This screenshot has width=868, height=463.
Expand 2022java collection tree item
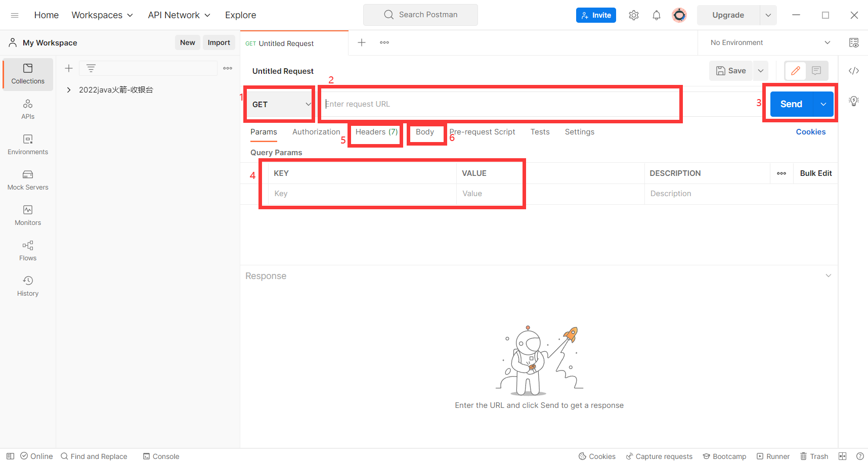coord(69,90)
